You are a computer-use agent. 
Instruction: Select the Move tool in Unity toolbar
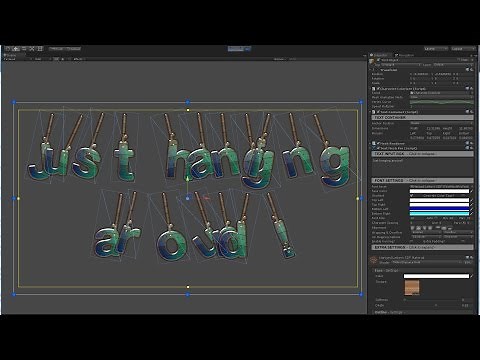click(x=16, y=49)
